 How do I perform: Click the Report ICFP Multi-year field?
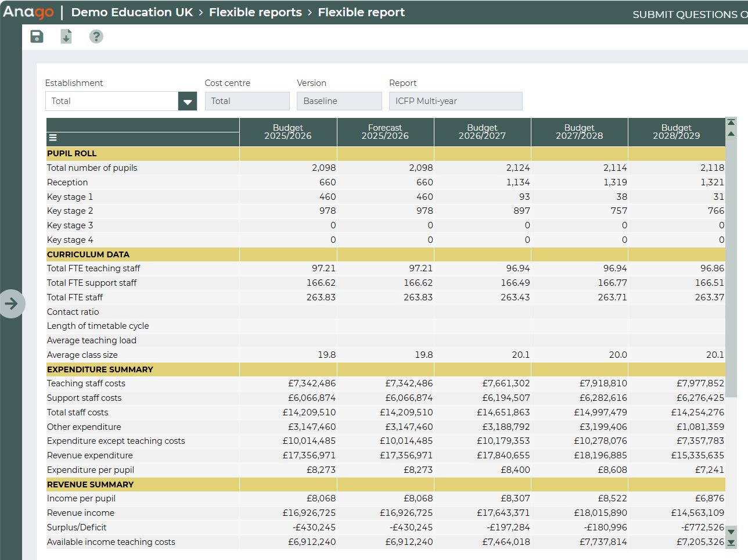[x=455, y=101]
